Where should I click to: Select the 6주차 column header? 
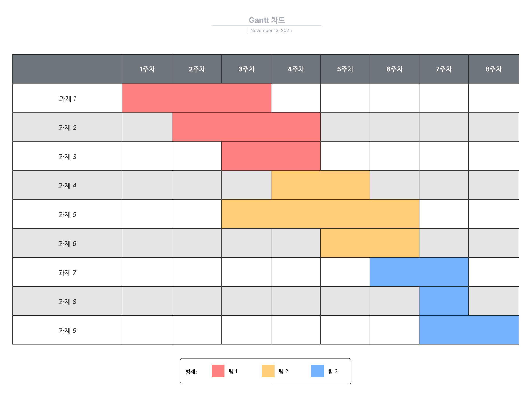click(x=394, y=69)
